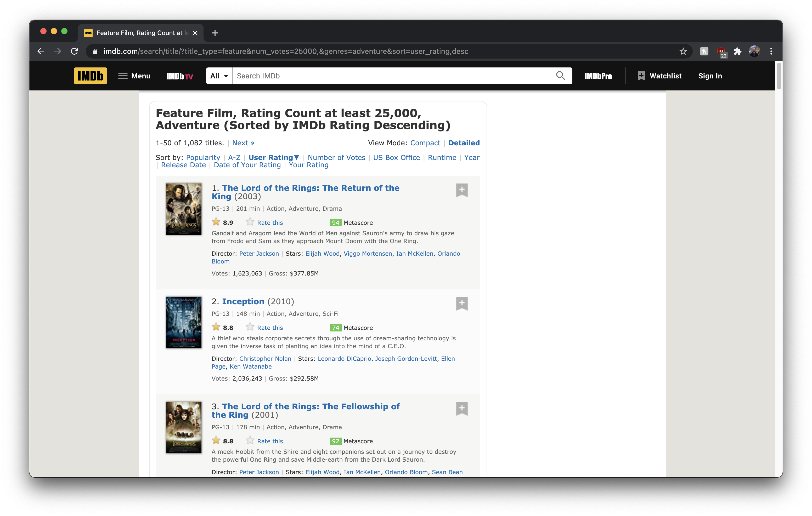Open the Watchlist
Image resolution: width=812 pixels, height=516 pixels.
(x=659, y=76)
